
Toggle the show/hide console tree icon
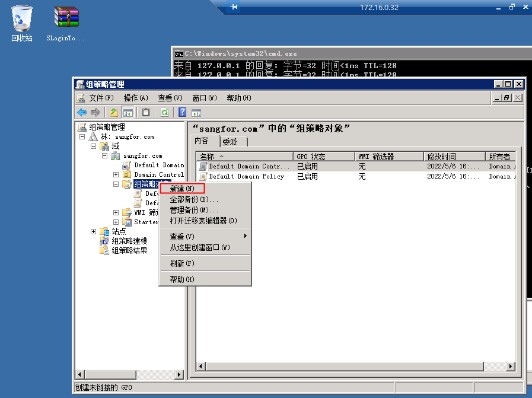128,112
